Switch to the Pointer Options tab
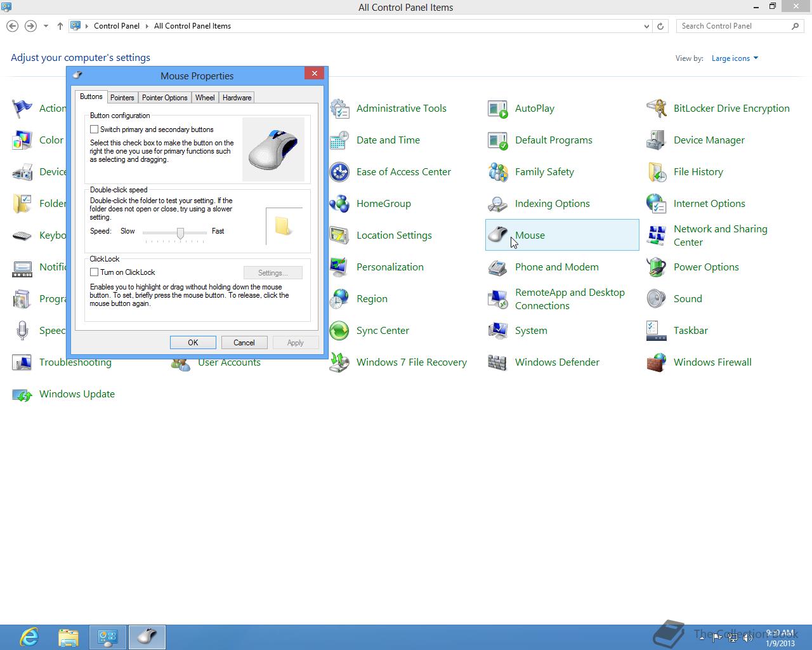 [x=165, y=98]
